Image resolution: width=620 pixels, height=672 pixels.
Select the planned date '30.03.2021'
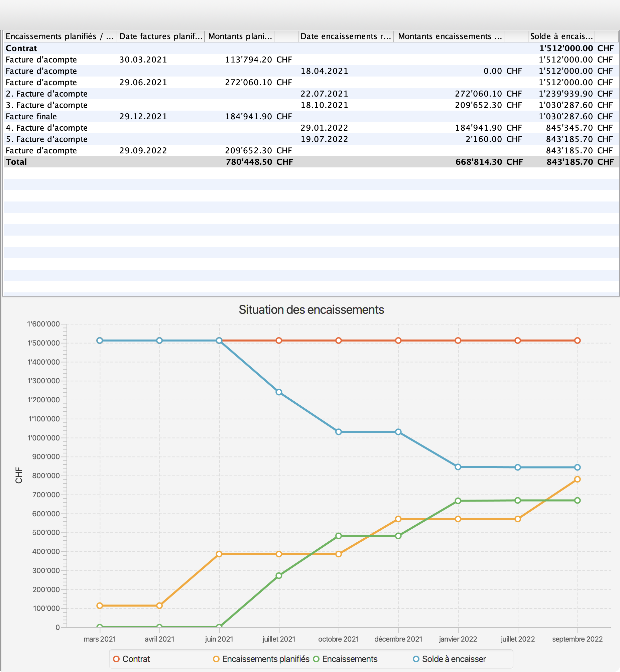(143, 60)
